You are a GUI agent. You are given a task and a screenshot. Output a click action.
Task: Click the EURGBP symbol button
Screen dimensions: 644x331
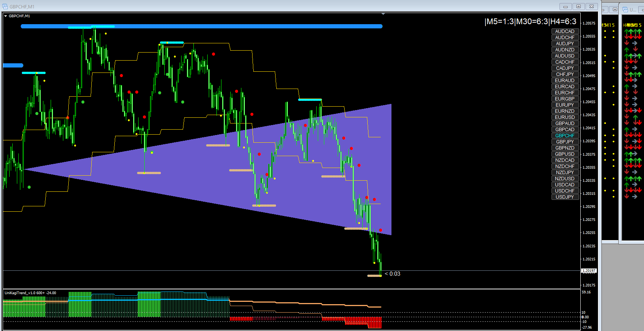pos(565,99)
